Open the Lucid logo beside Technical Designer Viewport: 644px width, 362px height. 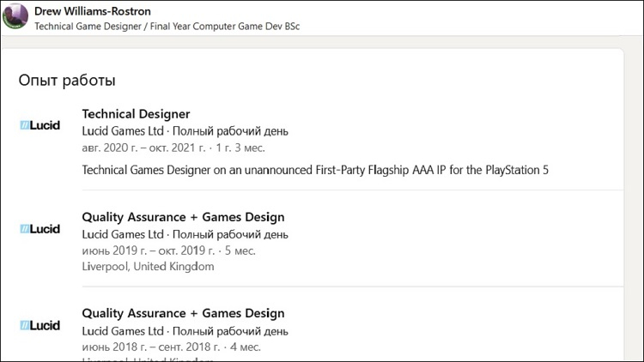(39, 125)
